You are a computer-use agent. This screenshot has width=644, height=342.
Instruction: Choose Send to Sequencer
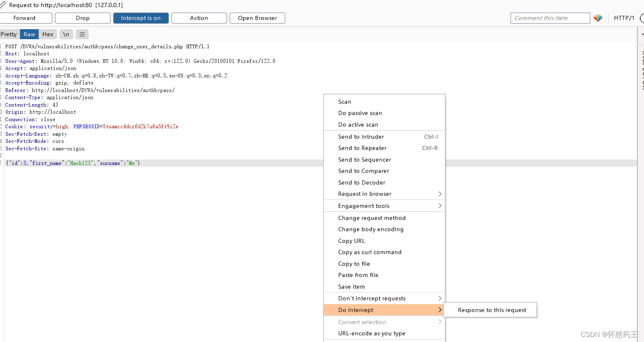(x=384, y=160)
